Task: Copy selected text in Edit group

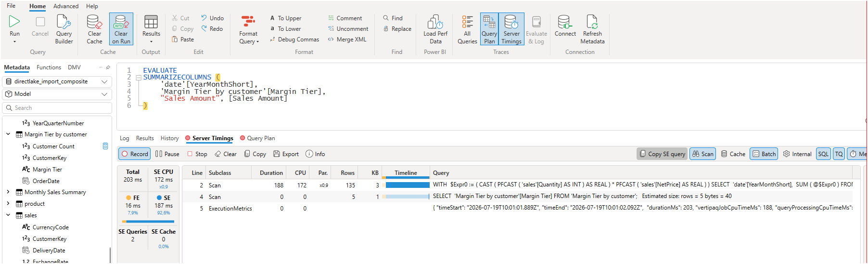Action: (x=183, y=29)
